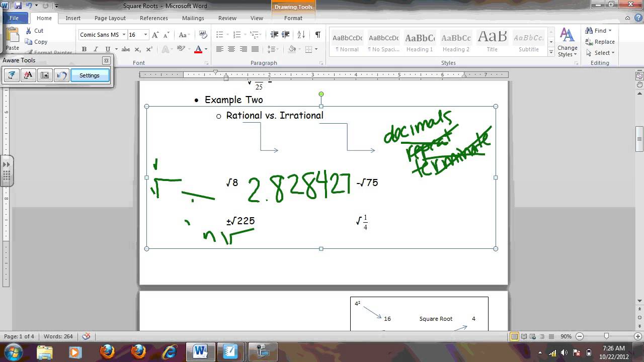
Task: Click the green rotation handle of the drawing canvas
Action: point(321,94)
